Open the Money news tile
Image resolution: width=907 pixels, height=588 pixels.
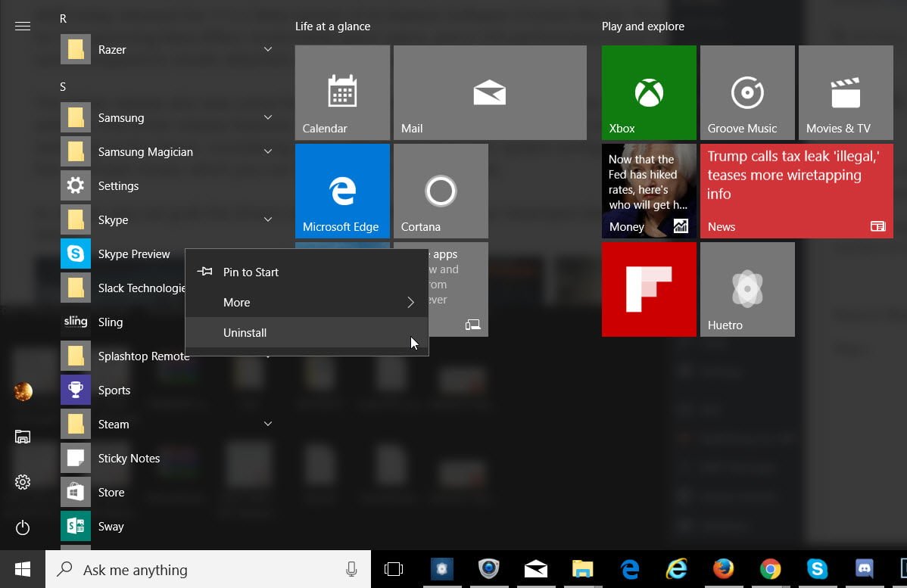click(x=649, y=191)
